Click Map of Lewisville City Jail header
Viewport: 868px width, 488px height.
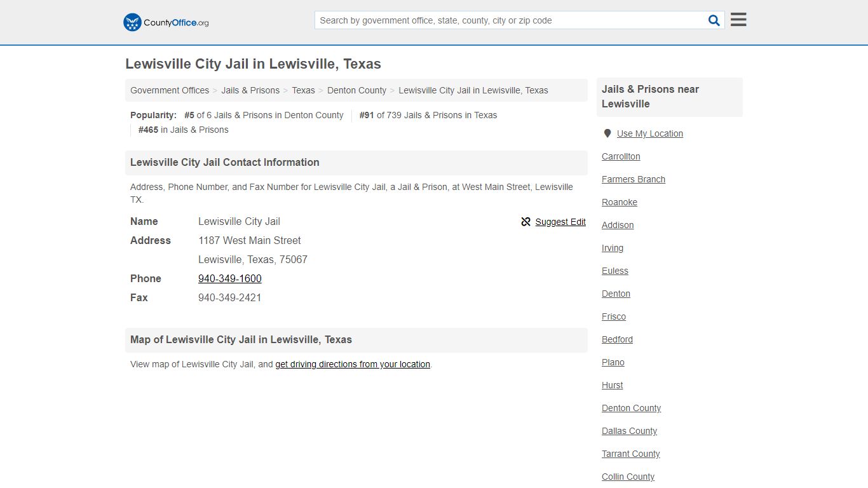point(356,340)
